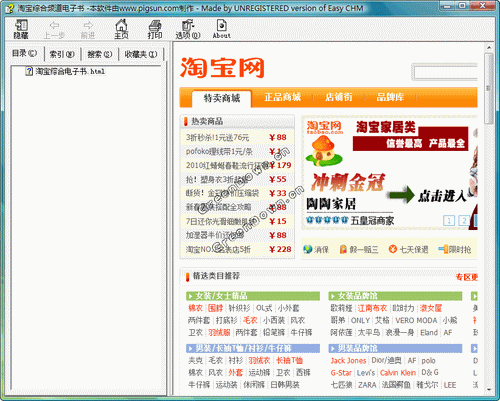Switch to the 目录 tab
Image resolution: width=500 pixels, height=401 pixels.
(x=24, y=53)
